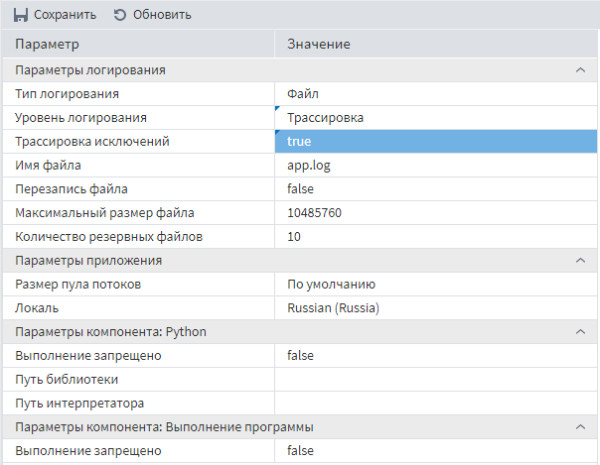Toggle Трассировка исключений true value
This screenshot has height=465, width=600.
click(x=436, y=141)
